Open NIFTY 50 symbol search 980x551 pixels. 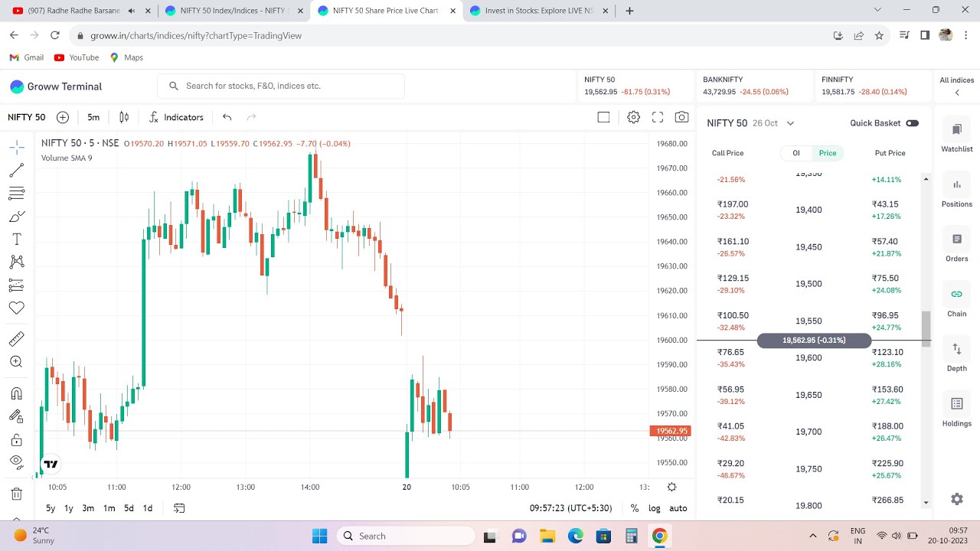[27, 117]
